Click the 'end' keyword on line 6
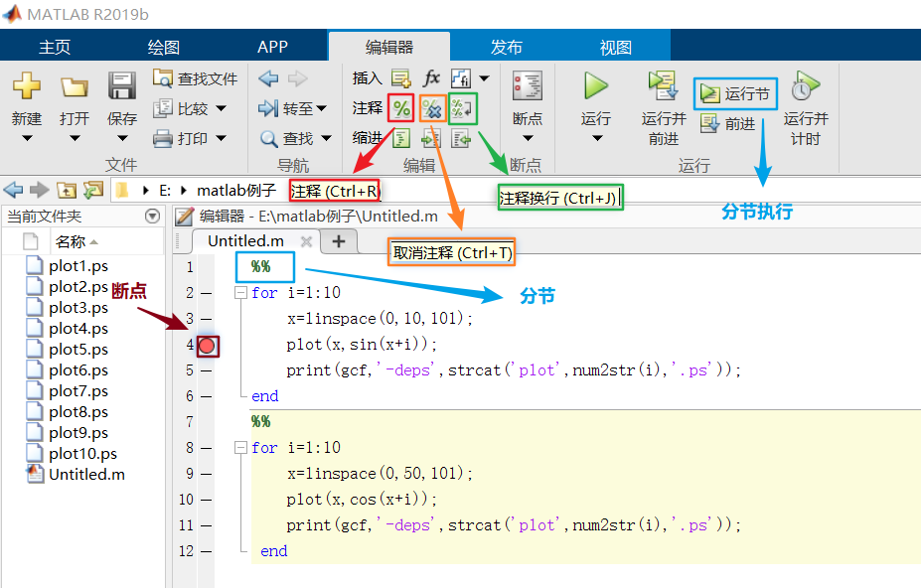The height and width of the screenshot is (588, 921). pos(265,396)
